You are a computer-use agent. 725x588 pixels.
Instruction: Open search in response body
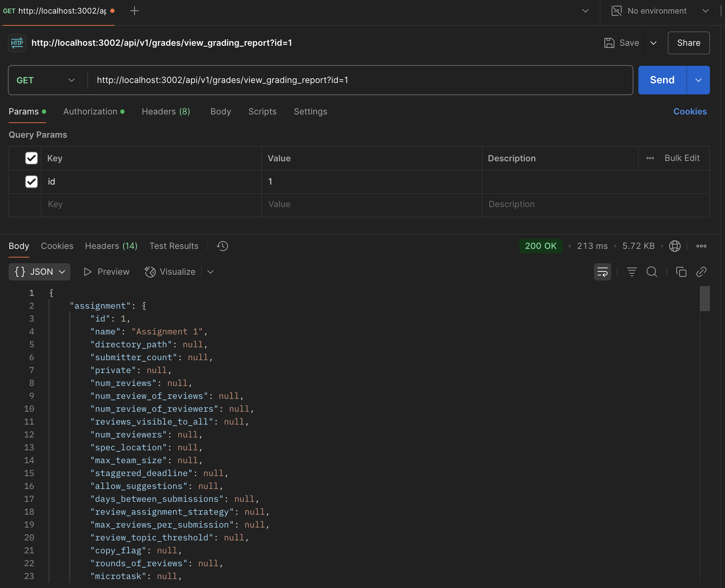[x=652, y=272]
